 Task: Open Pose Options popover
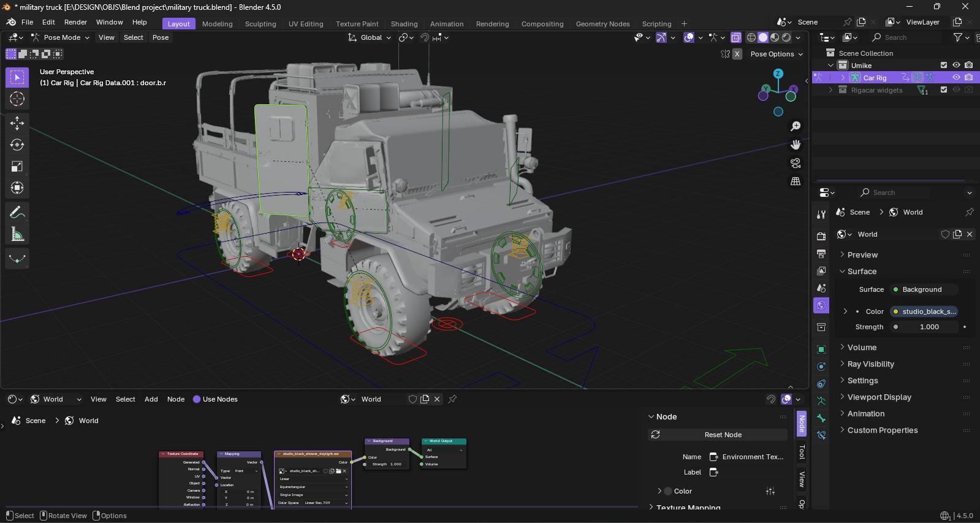777,54
